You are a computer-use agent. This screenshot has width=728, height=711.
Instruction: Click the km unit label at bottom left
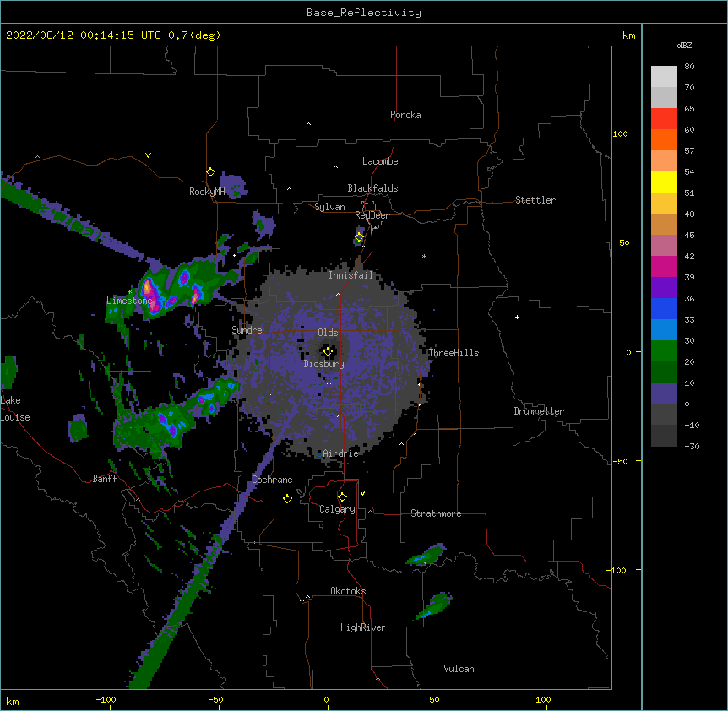tap(12, 701)
